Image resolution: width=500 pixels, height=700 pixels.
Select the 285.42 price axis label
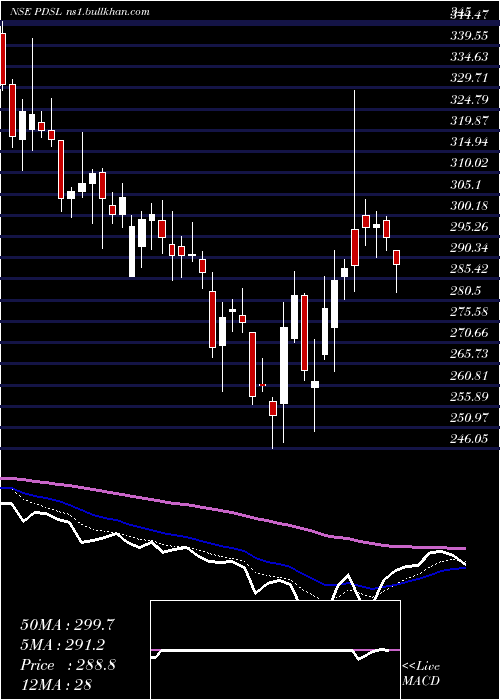(469, 270)
